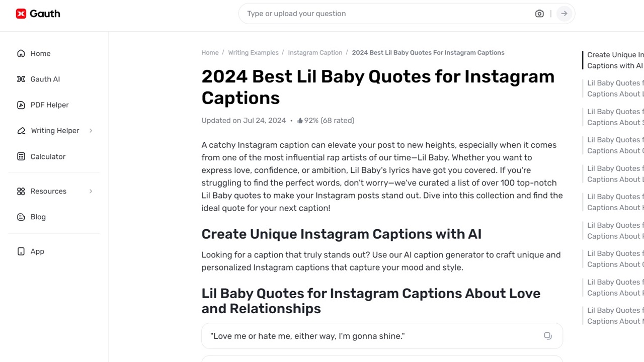Open the Writing Examples breadcrumb link
The image size is (644, 362).
(253, 52)
